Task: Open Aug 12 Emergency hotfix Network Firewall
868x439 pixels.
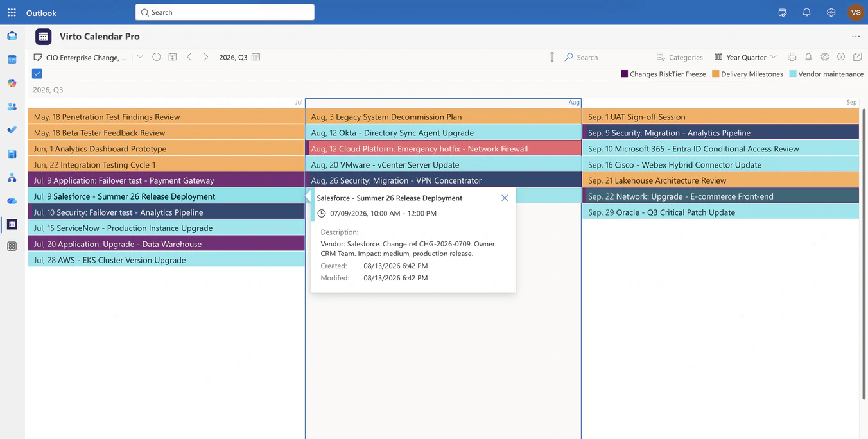Action: [444, 148]
